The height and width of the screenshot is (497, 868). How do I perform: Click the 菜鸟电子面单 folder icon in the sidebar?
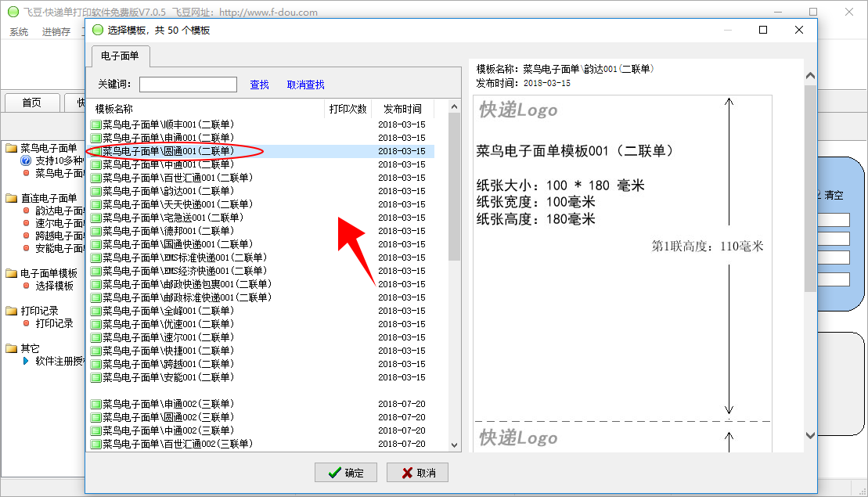[x=12, y=148]
